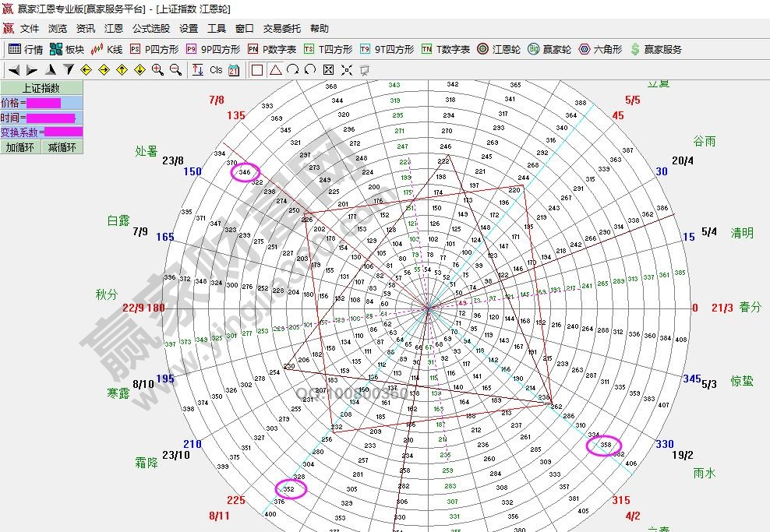Open the 公式选股 menu

(150, 29)
